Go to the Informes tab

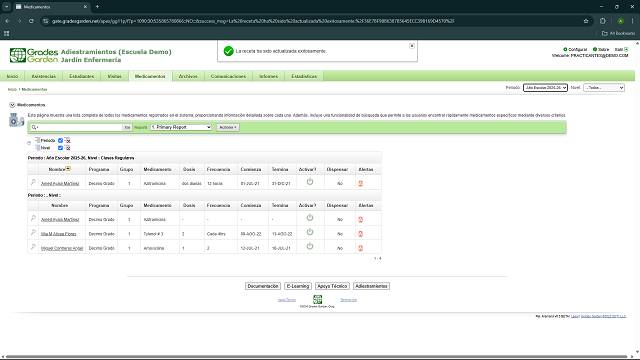(x=269, y=76)
